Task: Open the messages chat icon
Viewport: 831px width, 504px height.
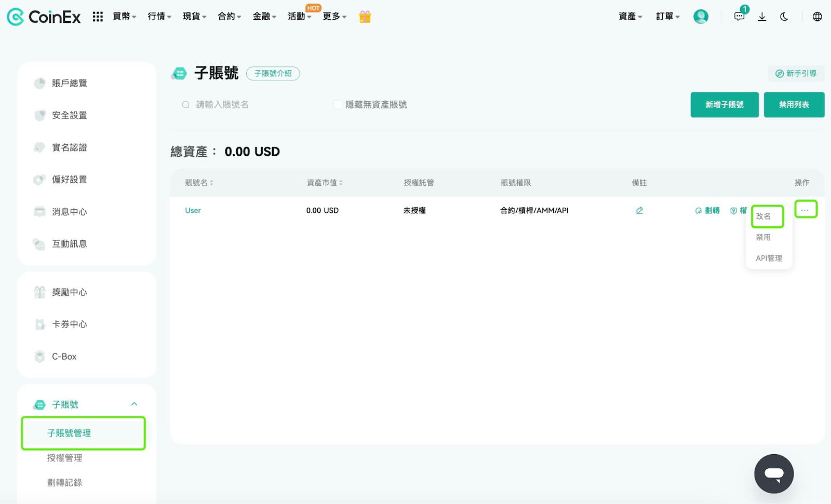Action: [x=739, y=17]
